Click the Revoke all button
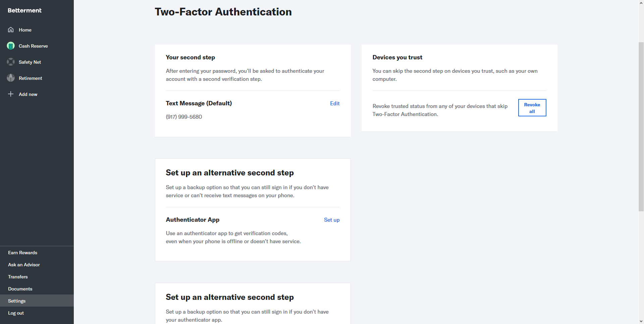Viewport: 644px width, 324px height. coord(532,108)
